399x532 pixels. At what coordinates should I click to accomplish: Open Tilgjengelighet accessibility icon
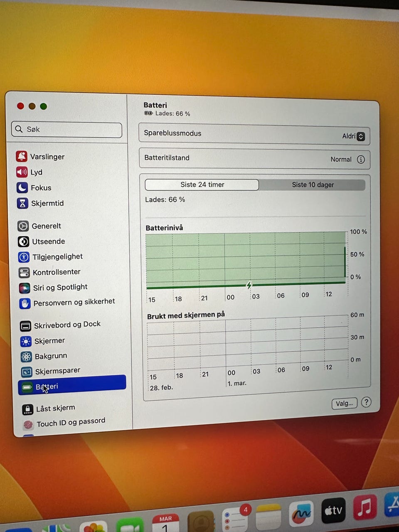24,257
